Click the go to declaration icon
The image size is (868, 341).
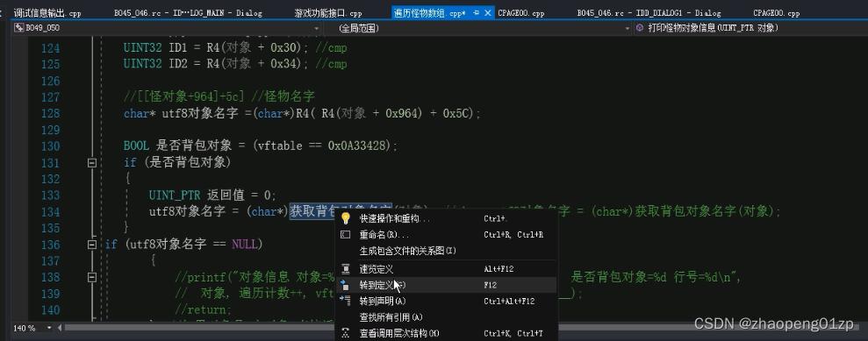pyautogui.click(x=346, y=302)
